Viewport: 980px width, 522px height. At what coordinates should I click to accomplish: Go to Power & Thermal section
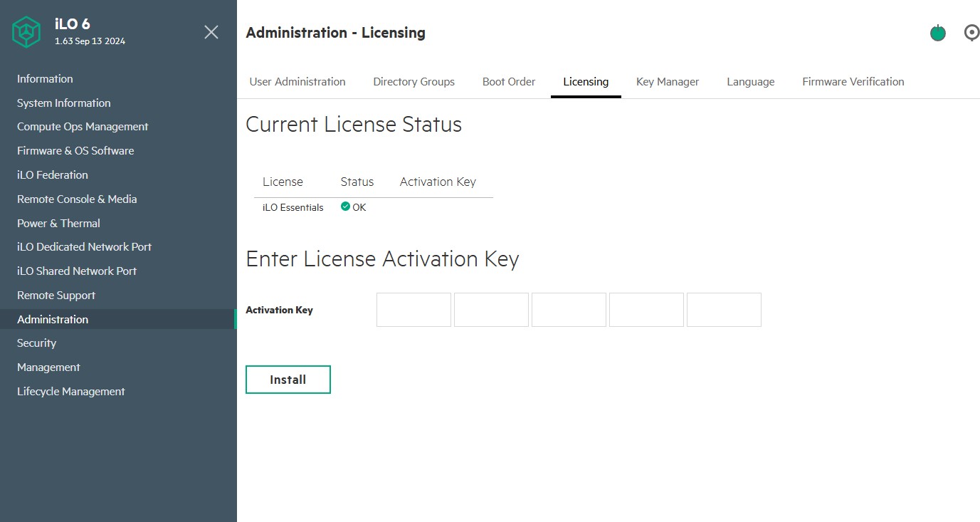pos(58,224)
